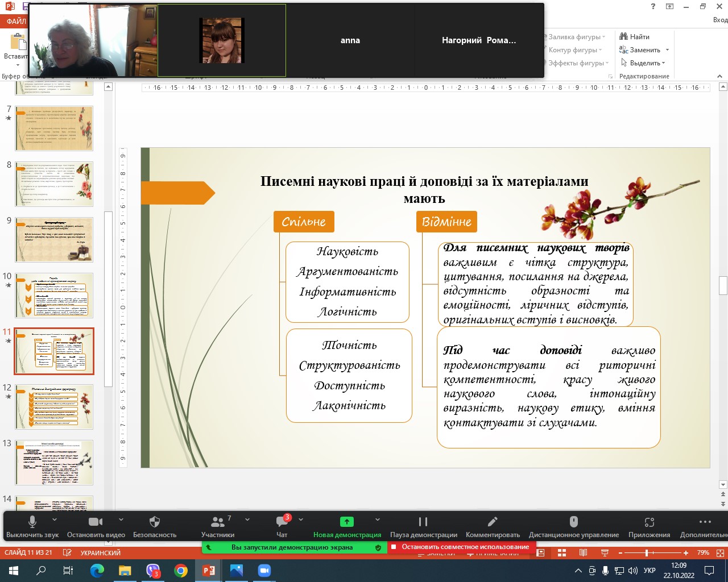Open the Zoom Чат with unread messages
Screen dimensions: 728x582
point(282,522)
